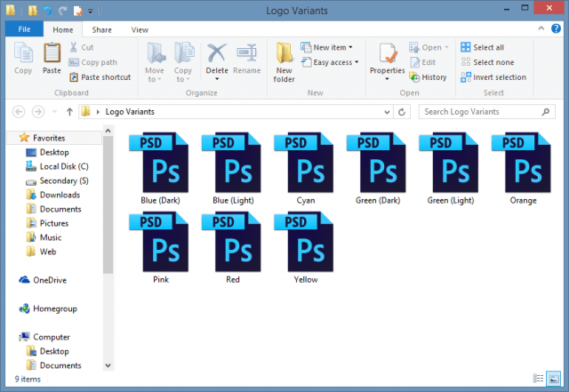Click the Paste clipboard icon
Screen dimensions: 569x392
click(52, 53)
